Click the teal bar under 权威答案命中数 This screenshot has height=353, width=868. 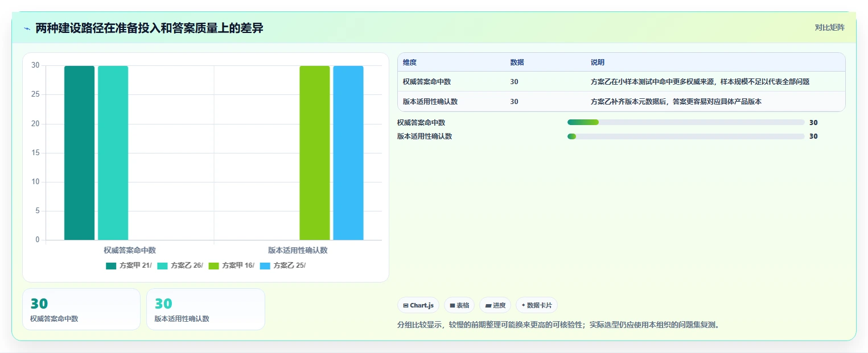pos(113,153)
